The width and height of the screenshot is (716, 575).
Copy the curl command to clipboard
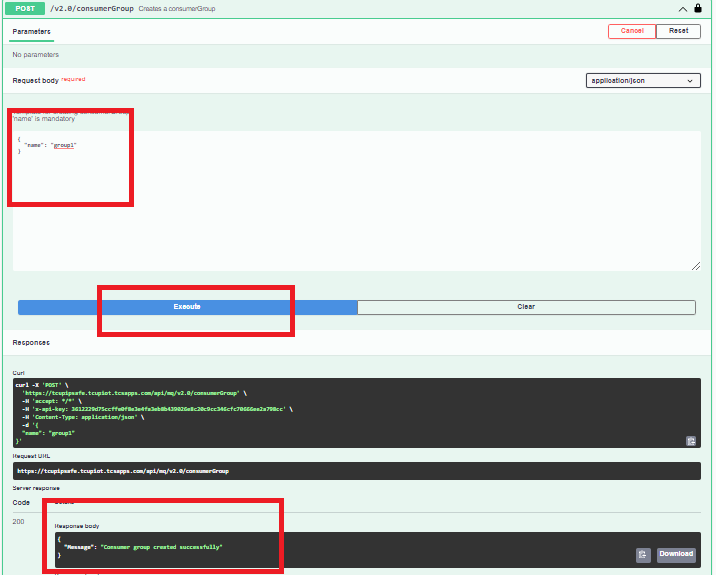click(691, 441)
